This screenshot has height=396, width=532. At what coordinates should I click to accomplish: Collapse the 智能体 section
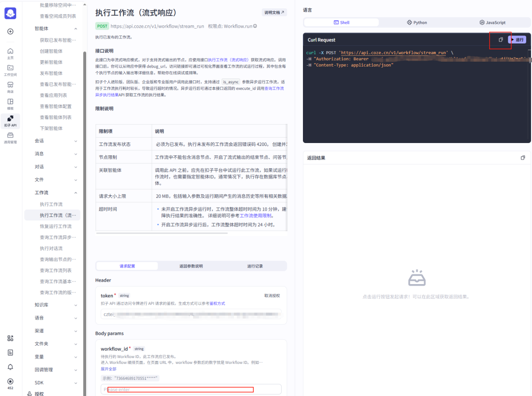[76, 29]
